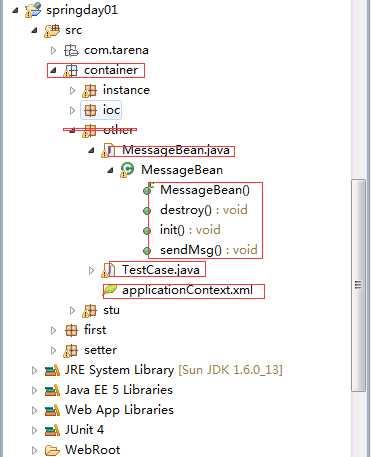Select the destroy() : void entry
Viewport: 371px width, 457px height.
pos(204,210)
